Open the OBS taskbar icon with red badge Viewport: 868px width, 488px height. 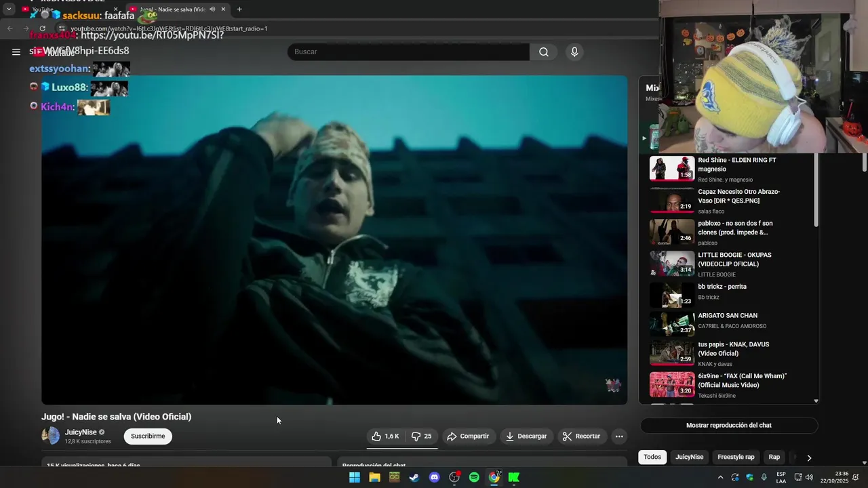(x=454, y=477)
